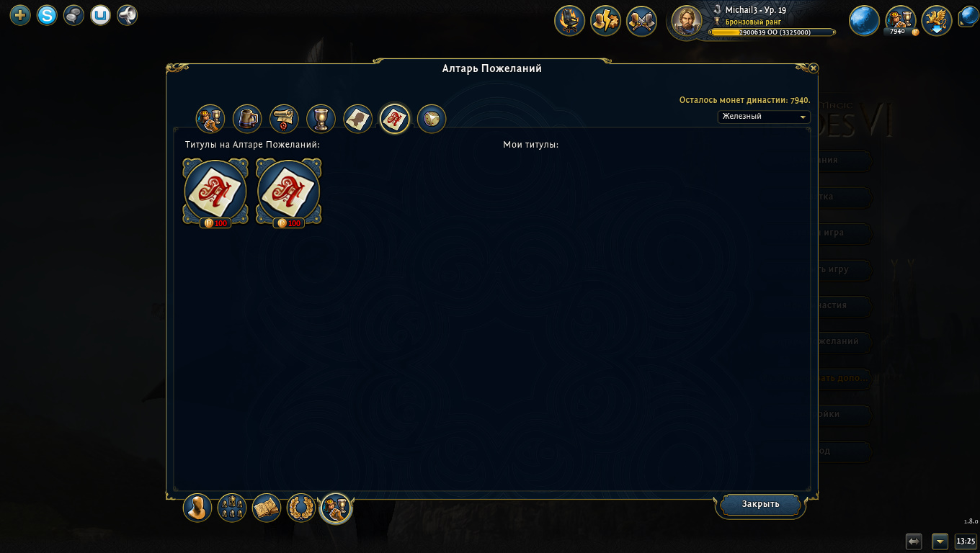
Task: Open the laurel wreath achievements icon
Action: coord(301,508)
